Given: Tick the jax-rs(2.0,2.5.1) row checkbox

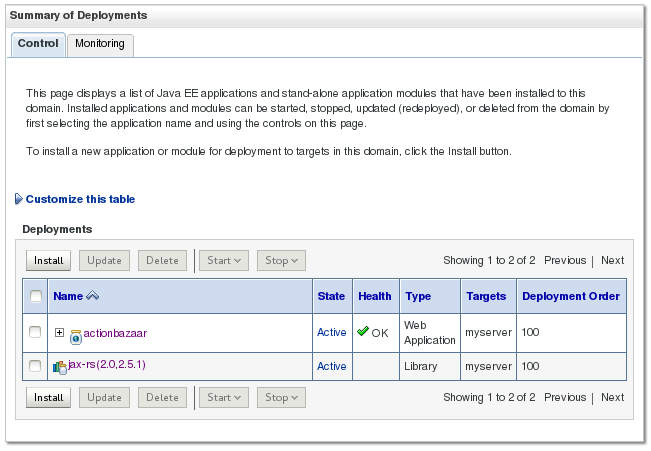Looking at the screenshot, I should pos(35,366).
